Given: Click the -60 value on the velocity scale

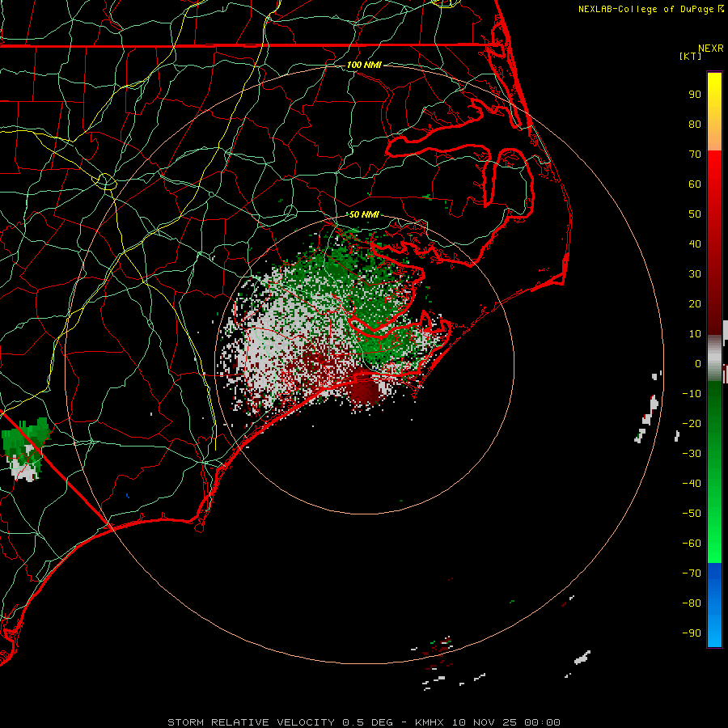Looking at the screenshot, I should 692,544.
